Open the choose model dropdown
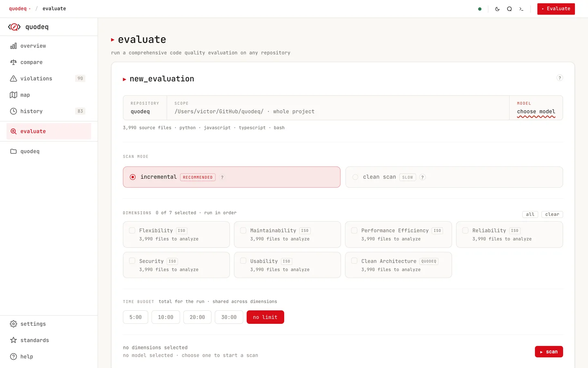This screenshot has width=588, height=368. pyautogui.click(x=536, y=108)
